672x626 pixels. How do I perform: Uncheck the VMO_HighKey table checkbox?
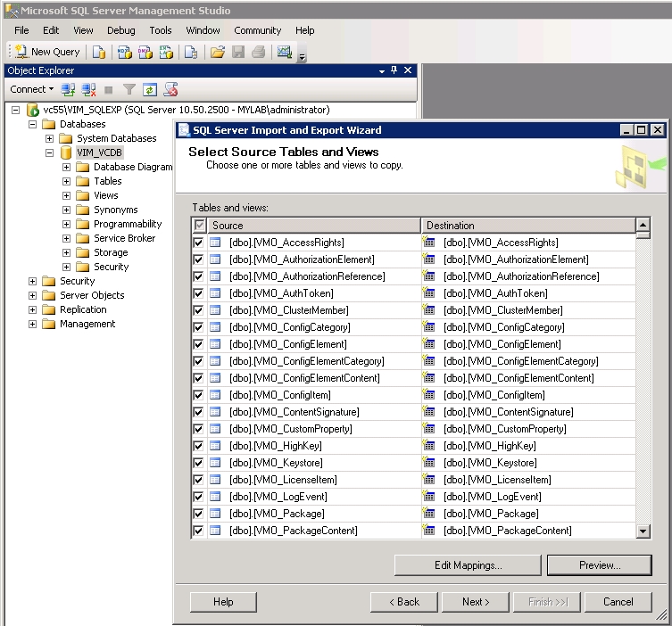198,446
